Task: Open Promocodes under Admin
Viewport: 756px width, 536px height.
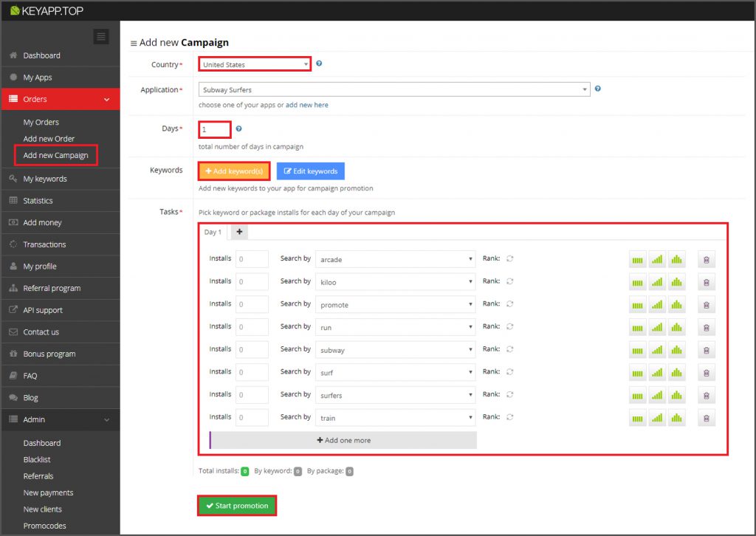Action: click(x=44, y=526)
